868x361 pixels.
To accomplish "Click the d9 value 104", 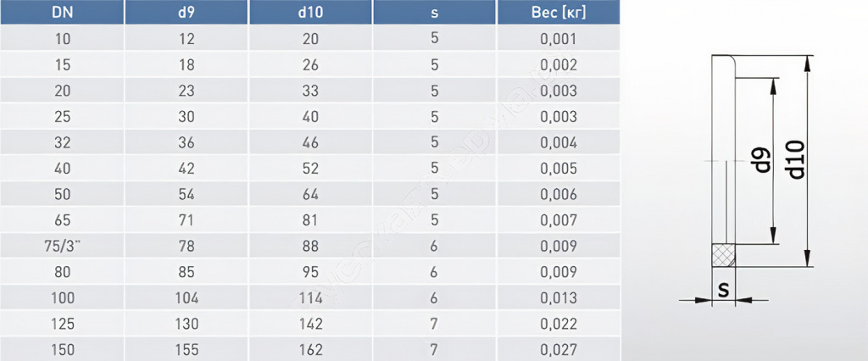I will point(186,297).
